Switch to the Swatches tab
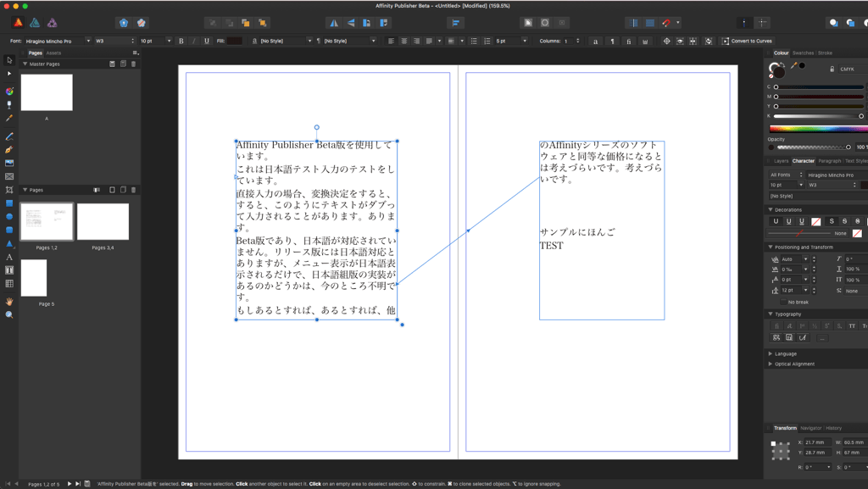Viewport: 868px width, 489px height. 804,53
